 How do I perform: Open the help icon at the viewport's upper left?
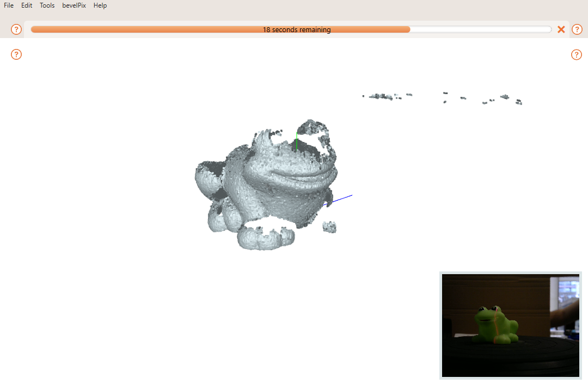pyautogui.click(x=16, y=54)
